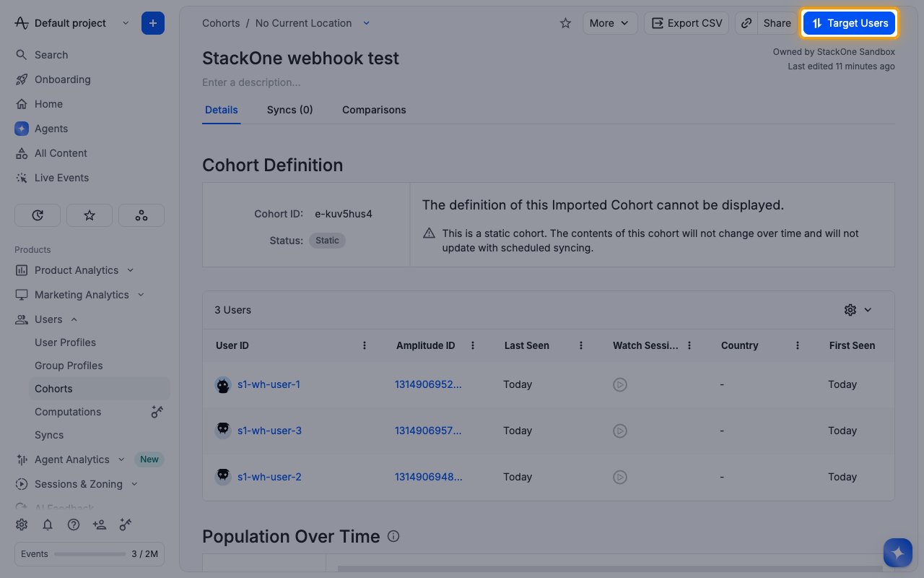Open Computations in sidebar
924x578 pixels.
(68, 412)
